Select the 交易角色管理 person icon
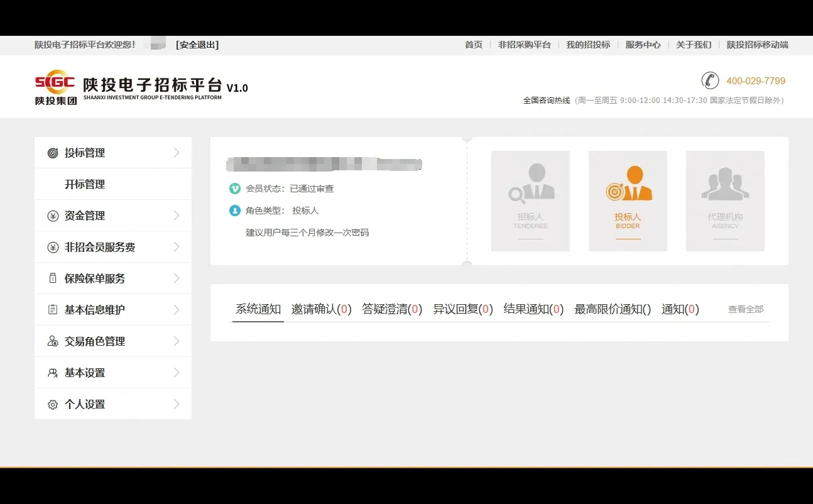 click(54, 341)
